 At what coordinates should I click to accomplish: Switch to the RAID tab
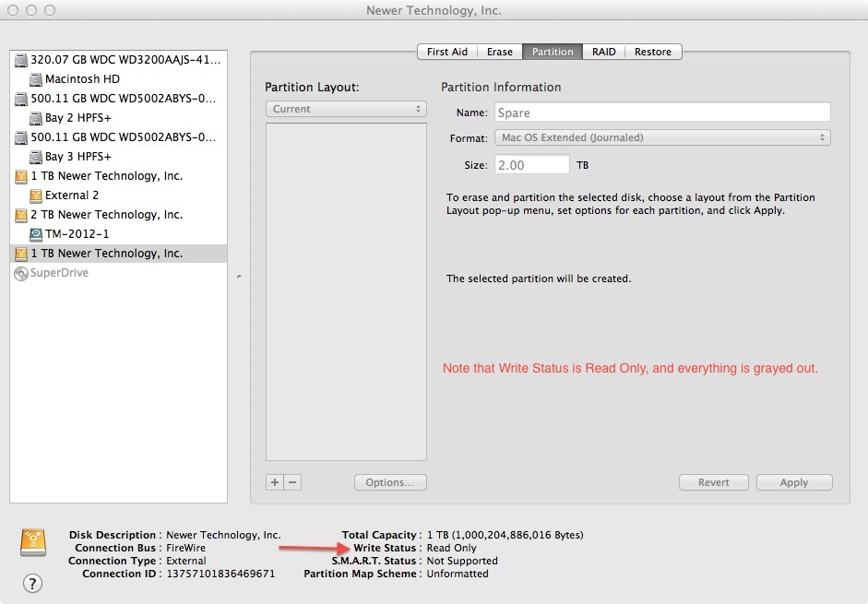click(x=603, y=52)
